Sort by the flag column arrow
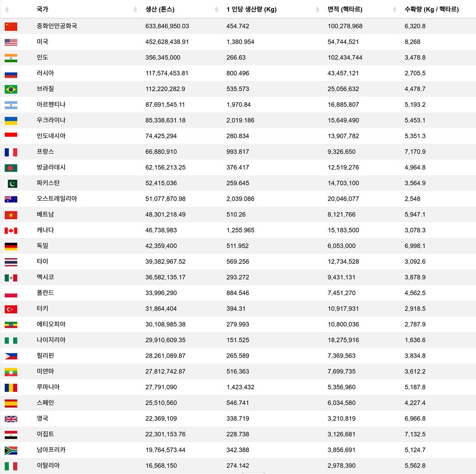 coord(7,10)
